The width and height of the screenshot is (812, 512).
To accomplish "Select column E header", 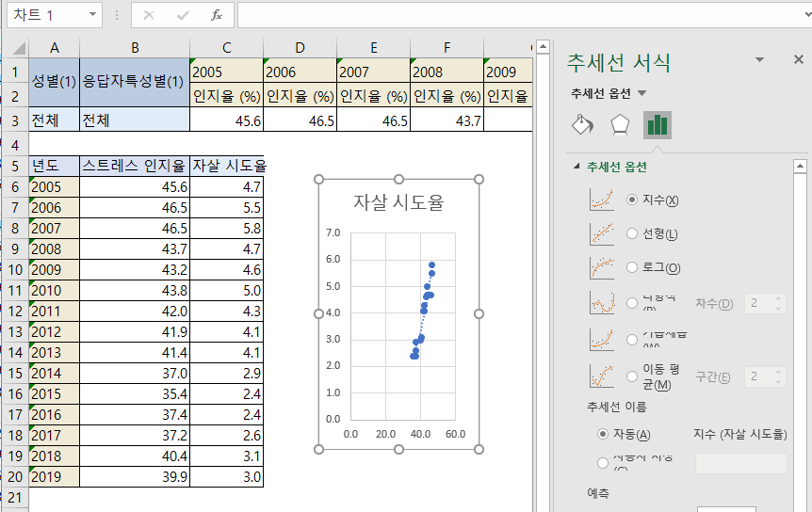I will click(x=373, y=48).
